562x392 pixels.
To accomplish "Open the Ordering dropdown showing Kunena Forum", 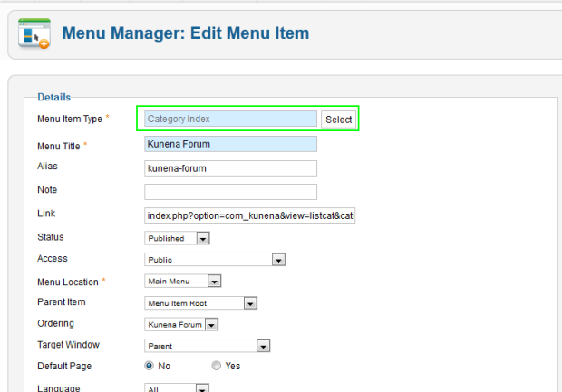I will coord(181,324).
